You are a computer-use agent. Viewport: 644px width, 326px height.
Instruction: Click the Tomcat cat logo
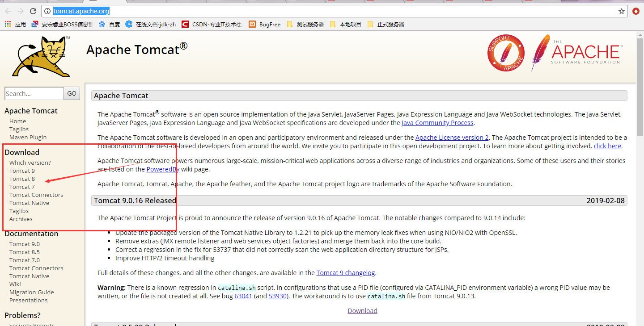41,57
